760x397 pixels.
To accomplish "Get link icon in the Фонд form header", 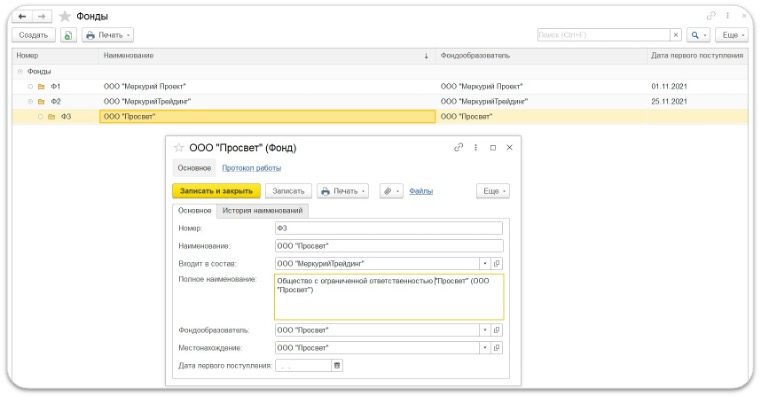I will coord(459,147).
